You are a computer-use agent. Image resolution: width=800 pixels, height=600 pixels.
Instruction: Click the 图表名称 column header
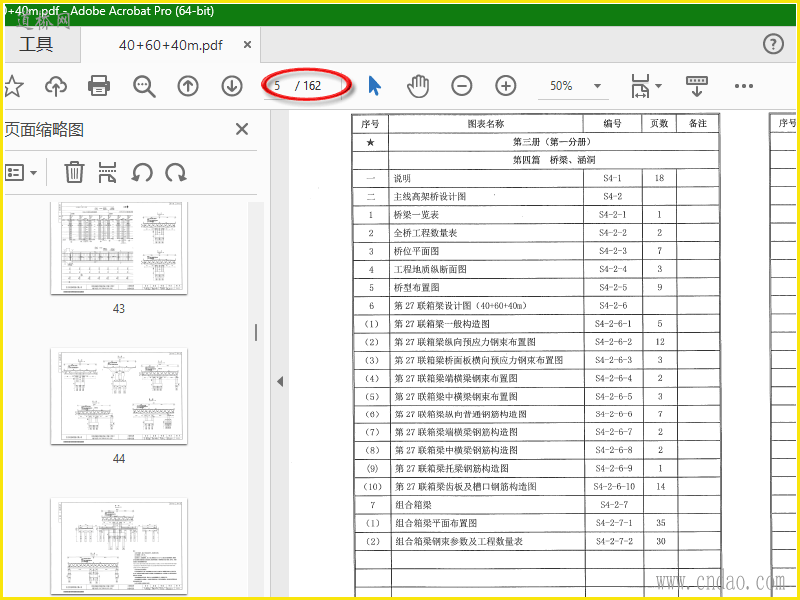(x=486, y=123)
